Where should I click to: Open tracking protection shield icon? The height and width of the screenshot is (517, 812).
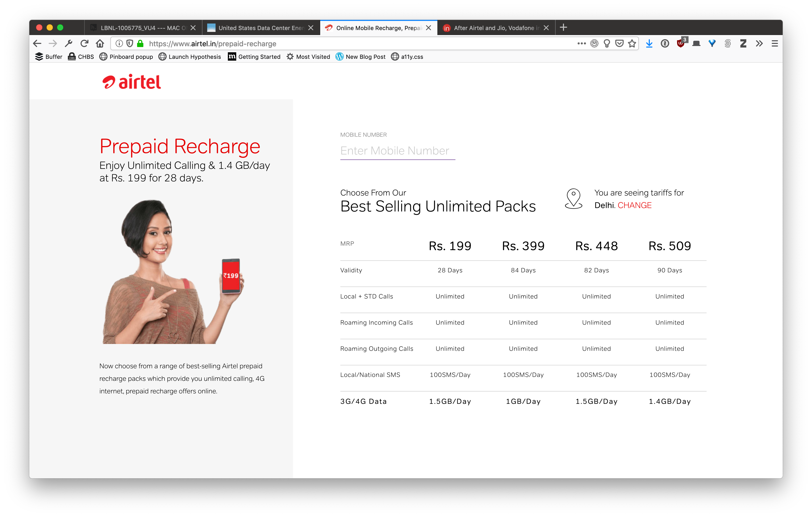point(130,43)
